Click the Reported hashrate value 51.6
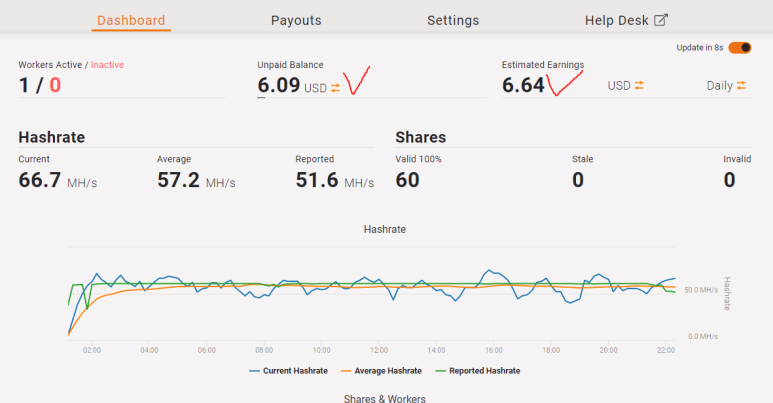 (317, 180)
